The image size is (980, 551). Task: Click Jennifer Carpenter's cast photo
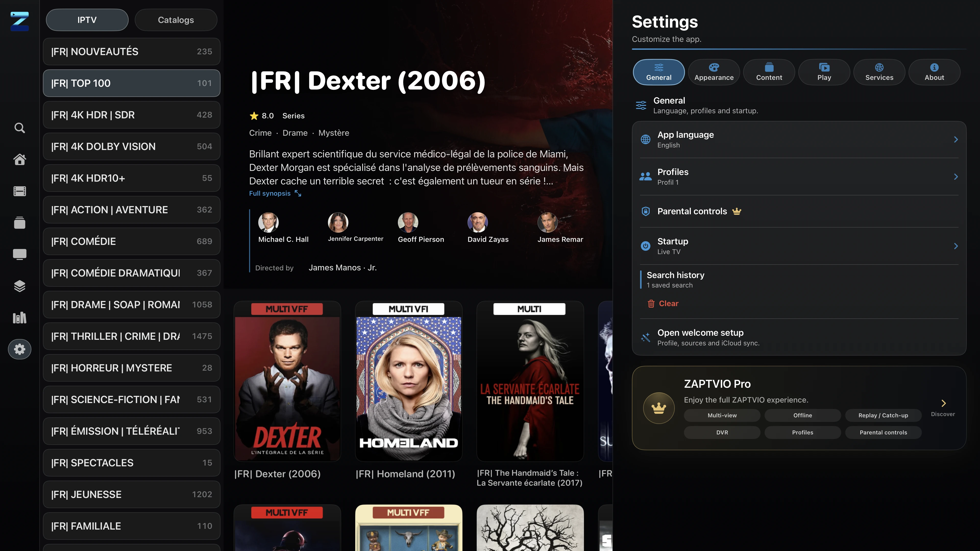tap(338, 222)
